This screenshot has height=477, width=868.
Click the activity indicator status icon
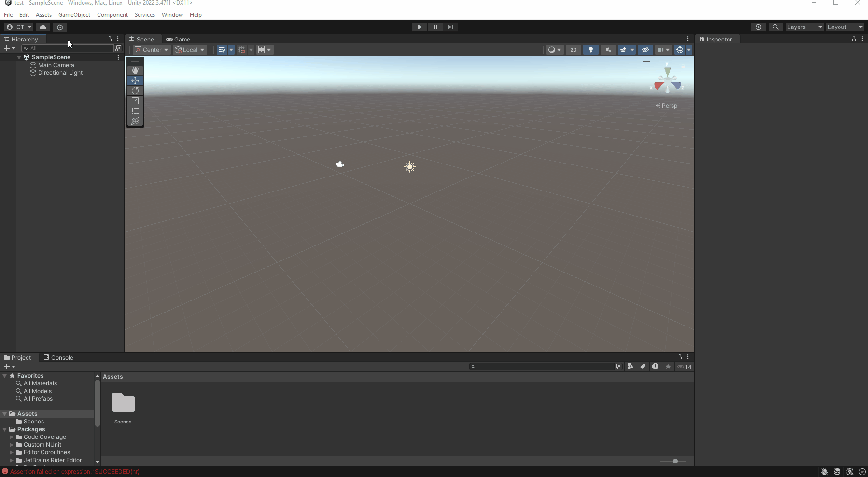[x=862, y=472]
